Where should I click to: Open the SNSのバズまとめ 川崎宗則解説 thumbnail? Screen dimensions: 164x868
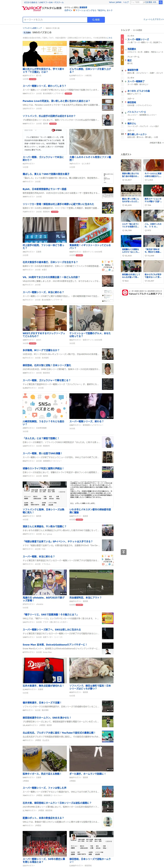(x=45, y=406)
